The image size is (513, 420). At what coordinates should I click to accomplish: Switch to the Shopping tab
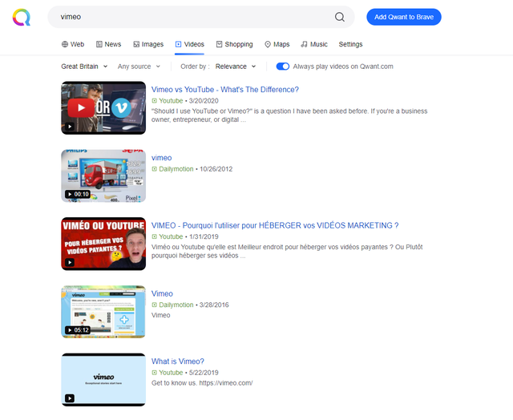(x=234, y=44)
